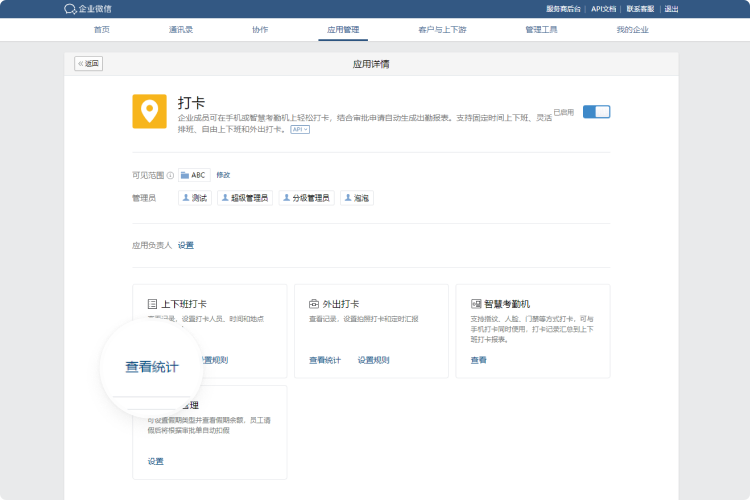The height and width of the screenshot is (500, 750).
Task: Select the 应用管理 tab
Action: point(343,30)
